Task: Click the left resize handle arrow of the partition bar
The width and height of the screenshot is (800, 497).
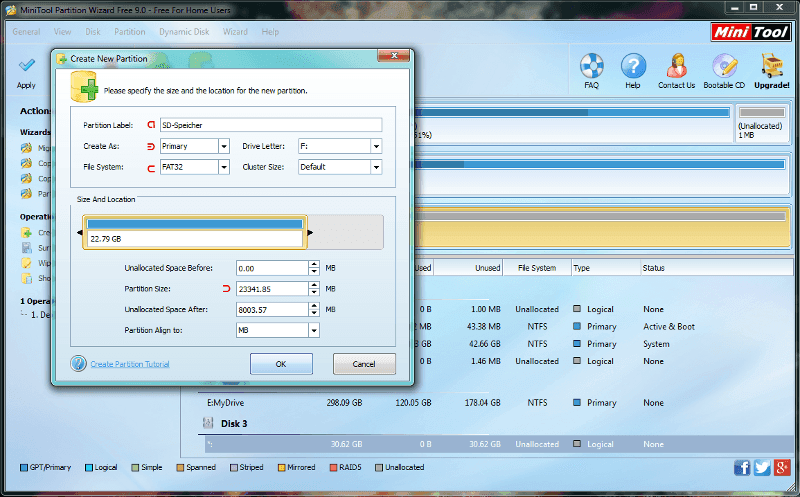Action: [x=80, y=233]
